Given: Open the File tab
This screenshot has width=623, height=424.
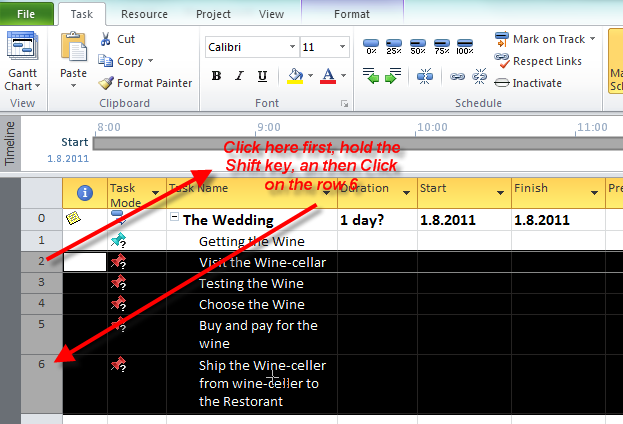Looking at the screenshot, I should point(27,14).
